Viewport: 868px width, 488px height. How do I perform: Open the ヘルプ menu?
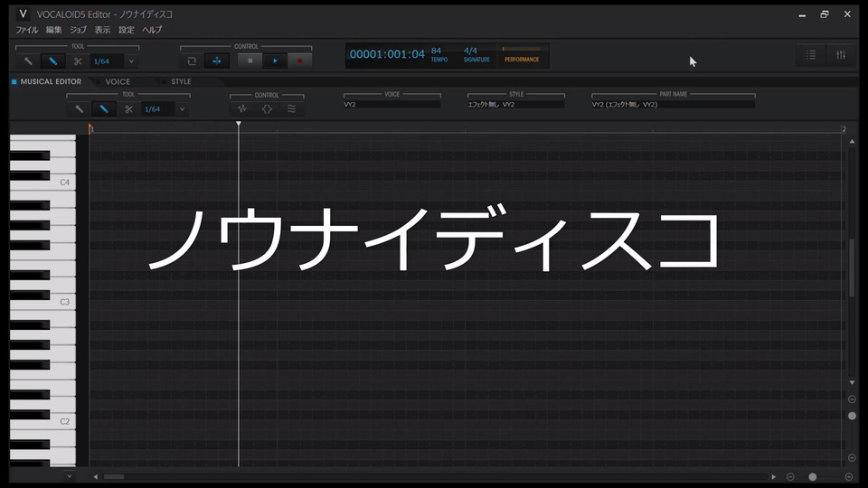(152, 30)
